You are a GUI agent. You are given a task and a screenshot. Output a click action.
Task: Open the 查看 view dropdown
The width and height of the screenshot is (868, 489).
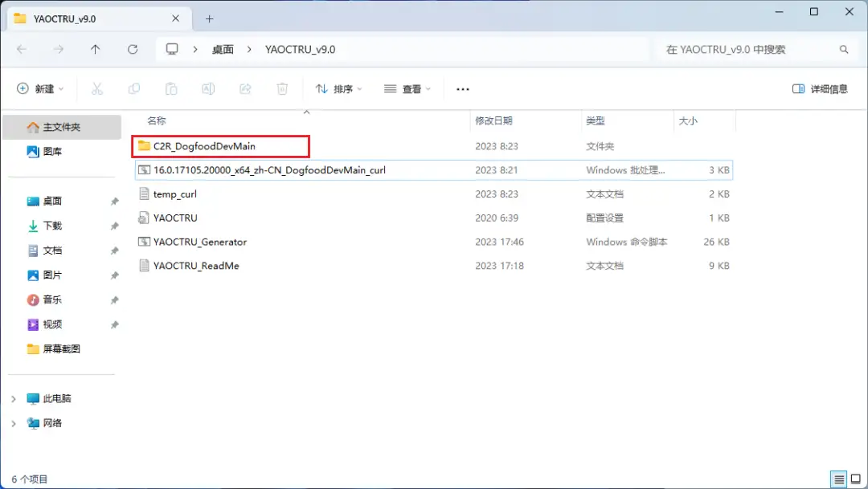[x=407, y=88]
